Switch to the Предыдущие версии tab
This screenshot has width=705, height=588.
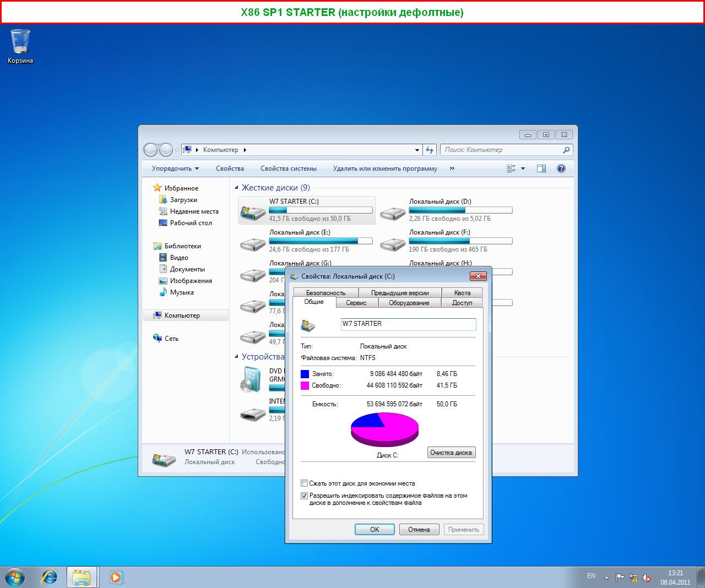click(400, 293)
